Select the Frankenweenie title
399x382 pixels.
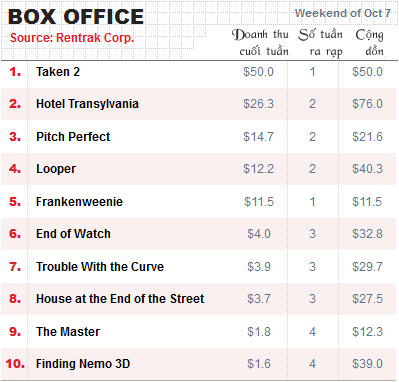(x=79, y=202)
